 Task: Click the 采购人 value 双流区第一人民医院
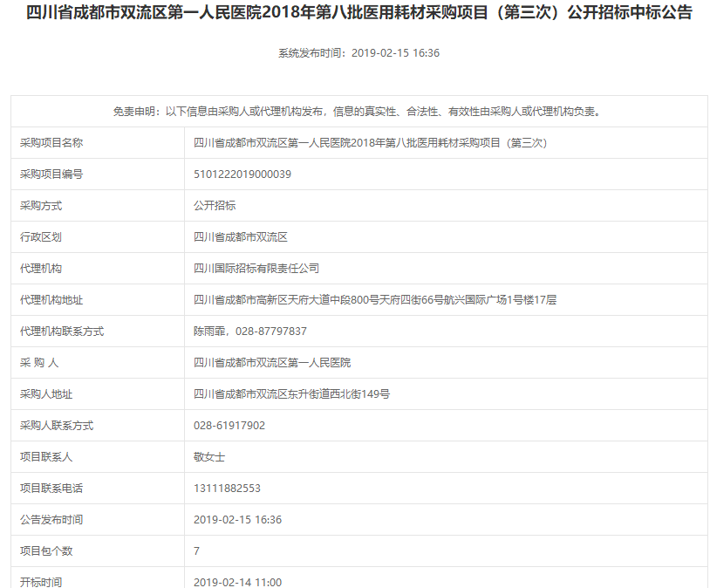pyautogui.click(x=272, y=363)
